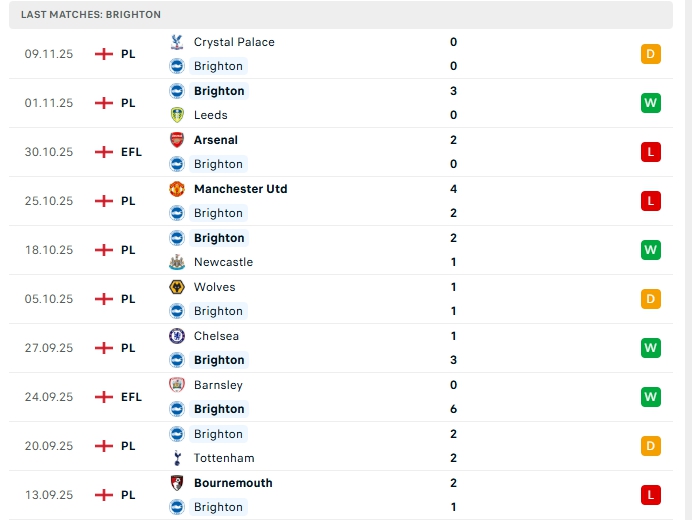Screen dimensions: 692x520
Task: Click the Arsenal club crest icon
Action: [177, 140]
